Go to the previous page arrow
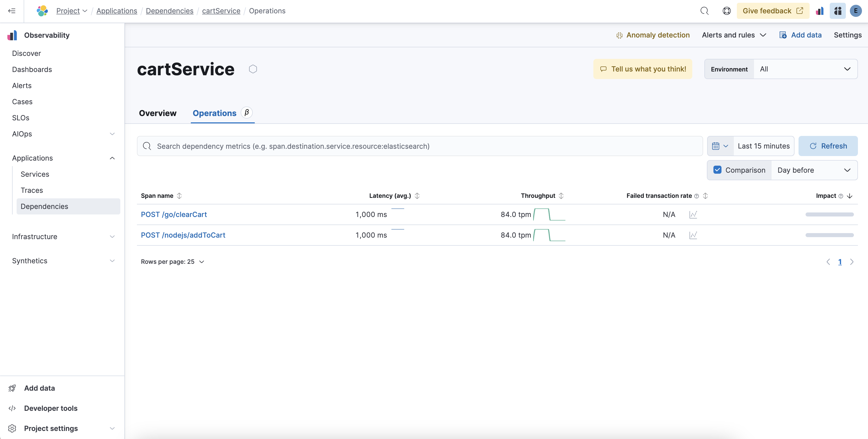The image size is (868, 439). [x=828, y=262]
